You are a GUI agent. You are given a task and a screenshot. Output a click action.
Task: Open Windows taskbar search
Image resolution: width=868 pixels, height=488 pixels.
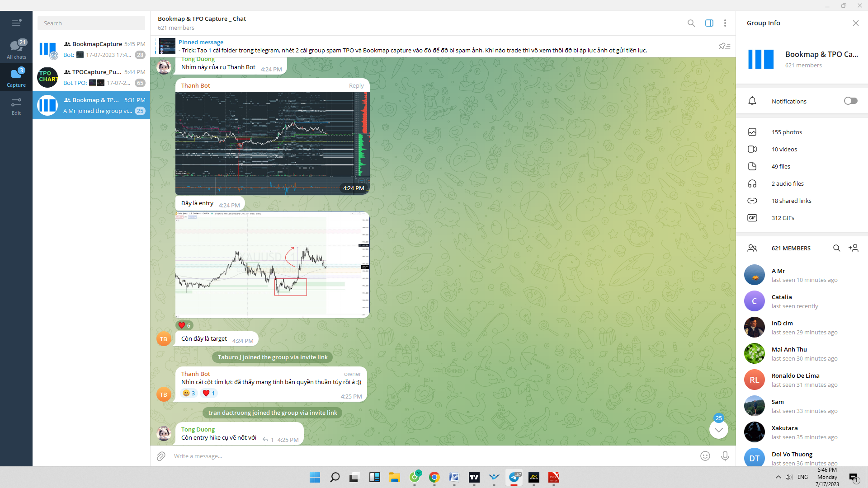(x=335, y=477)
